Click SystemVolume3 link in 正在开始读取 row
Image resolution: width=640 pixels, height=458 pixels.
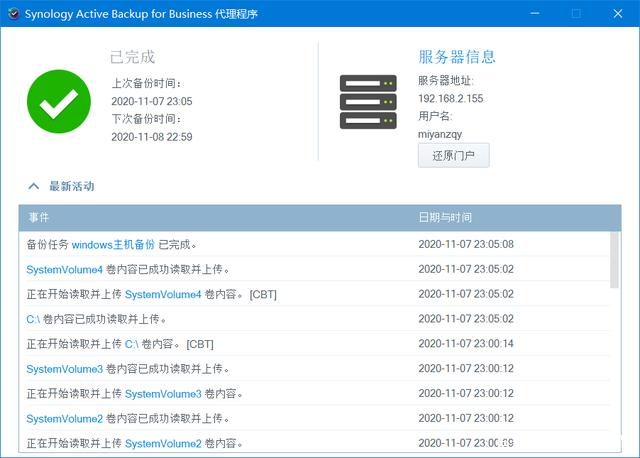163,394
